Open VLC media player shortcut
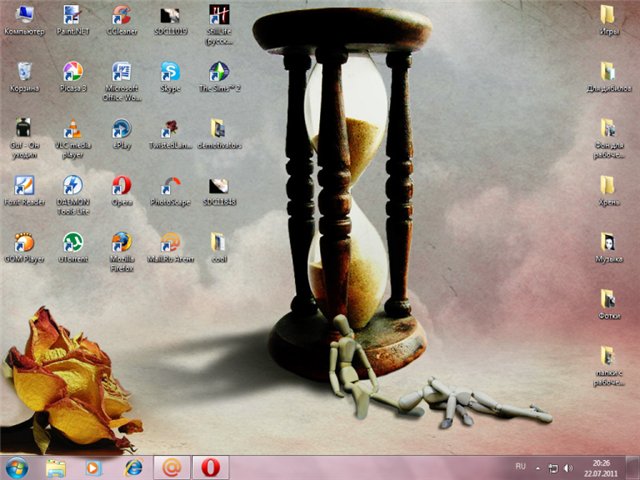The height and width of the screenshot is (480, 640). click(72, 130)
